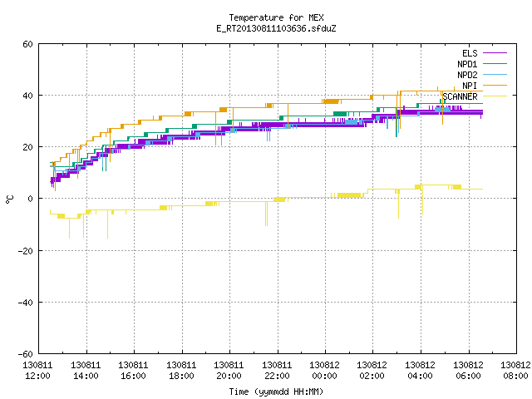This screenshot has width=532, height=399.
Task: Click the y-axis label 20
Action: click(27, 147)
